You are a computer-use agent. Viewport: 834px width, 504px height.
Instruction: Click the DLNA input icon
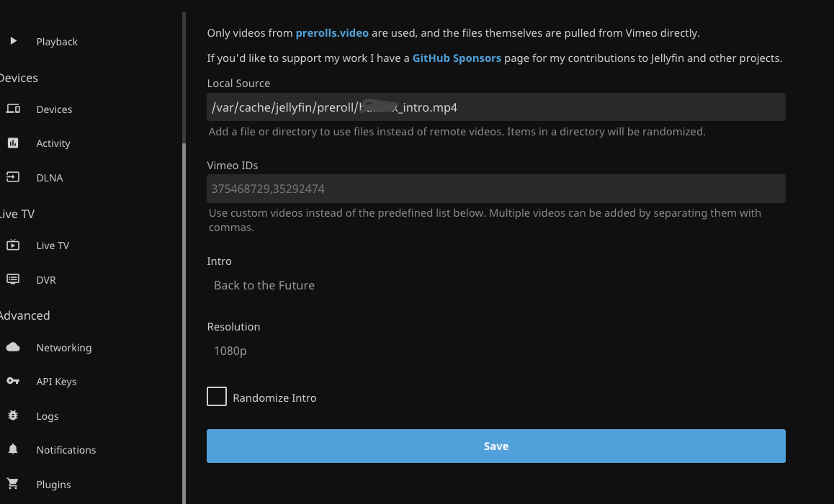pos(13,177)
